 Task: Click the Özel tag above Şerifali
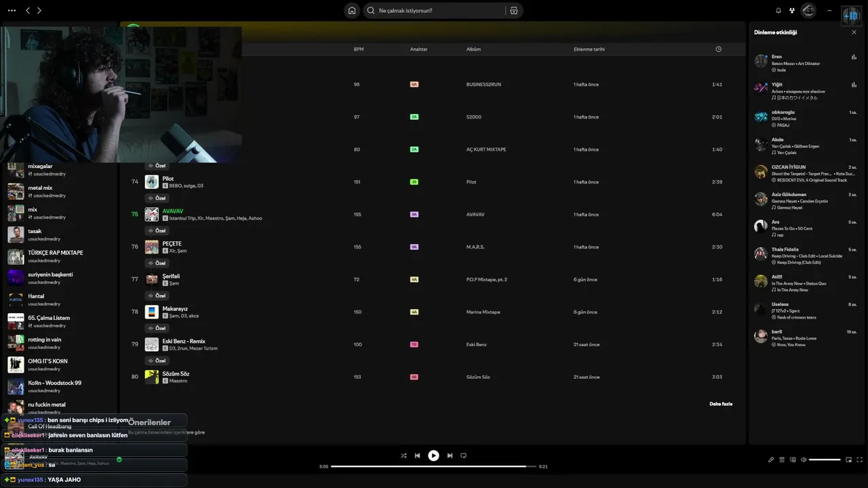pos(157,263)
